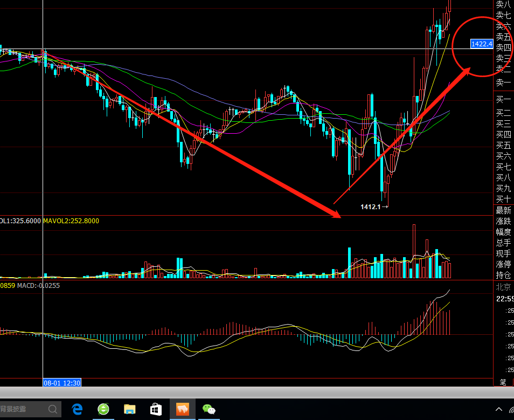Launch the green 360 browser taskbar icon
Viewport: 514px width, 420px height.
tap(103, 409)
